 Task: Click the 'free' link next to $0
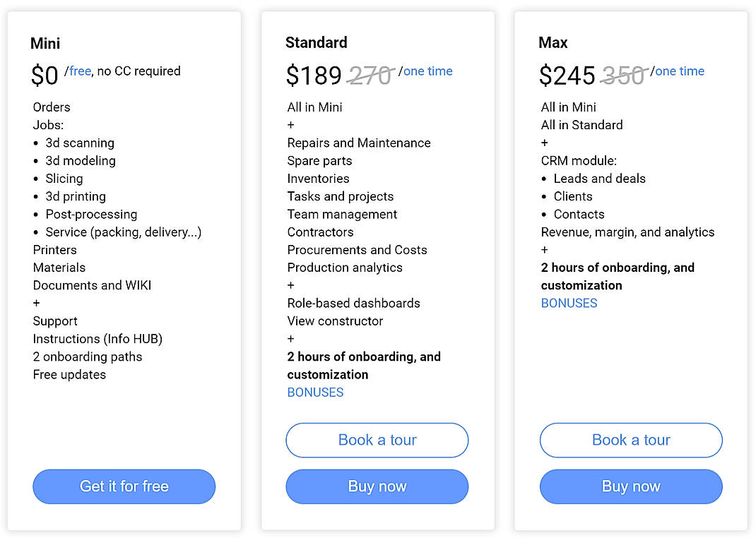pos(80,71)
